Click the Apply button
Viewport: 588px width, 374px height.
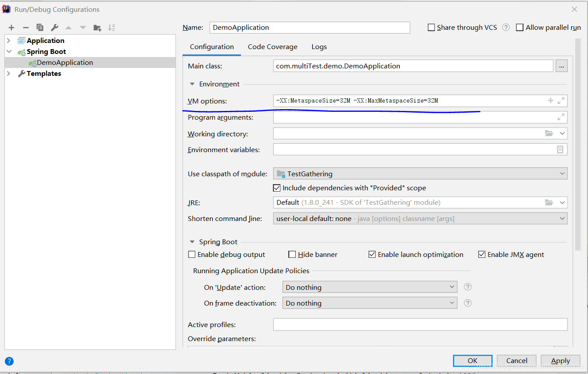[560, 360]
